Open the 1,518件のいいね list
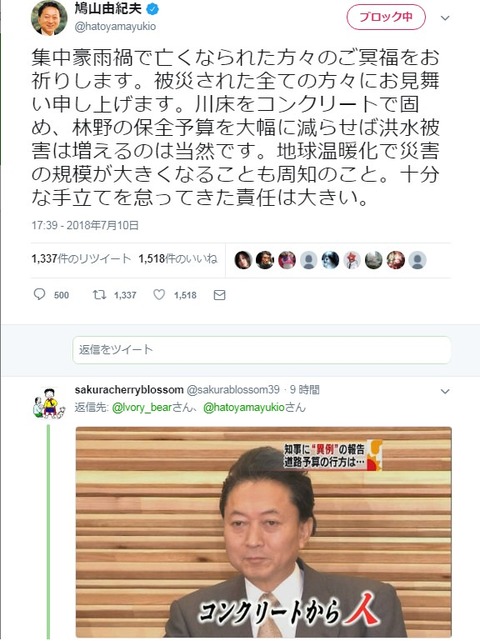 point(178,259)
